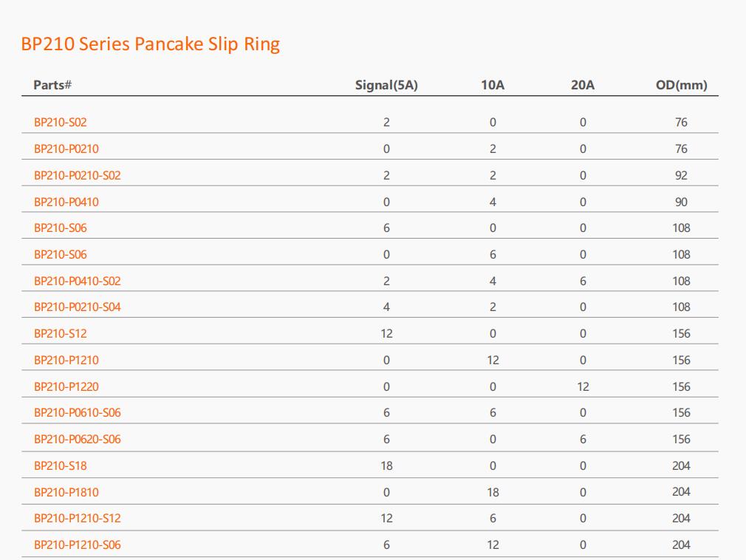Image resolution: width=746 pixels, height=560 pixels.
Task: Click the Parts# column header
Action: point(52,85)
